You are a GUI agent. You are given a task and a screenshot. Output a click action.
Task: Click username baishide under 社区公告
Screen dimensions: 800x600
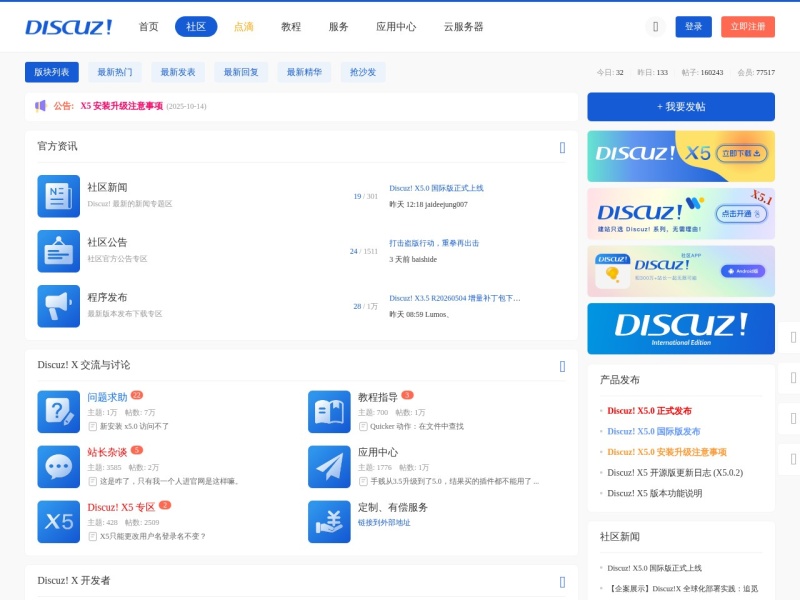(x=424, y=260)
